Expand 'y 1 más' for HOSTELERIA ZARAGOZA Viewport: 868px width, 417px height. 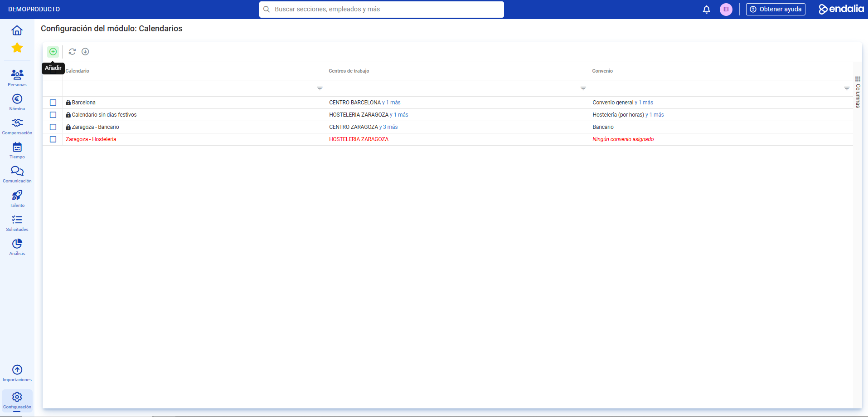399,115
